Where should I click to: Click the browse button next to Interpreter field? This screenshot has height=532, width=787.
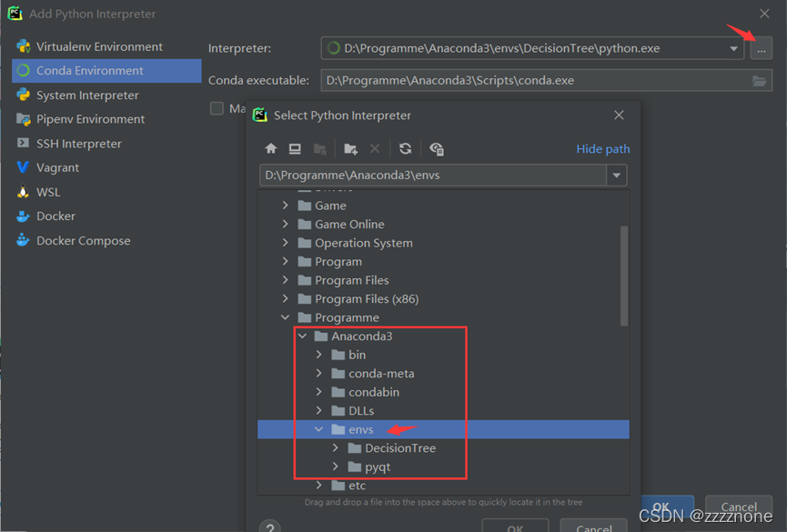(x=762, y=48)
